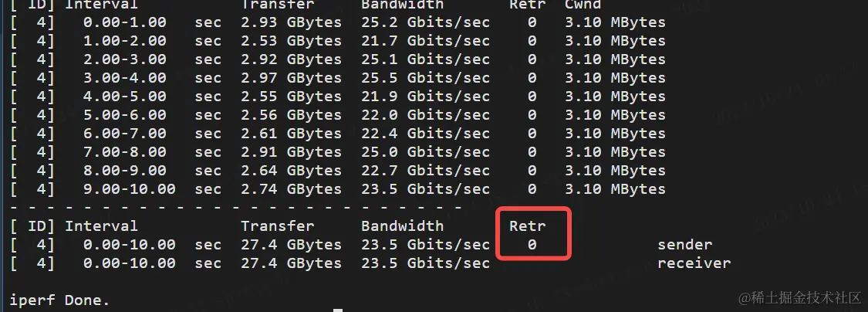Viewport: 868px width, 312px height.
Task: Click the 22.0 Gbits/sec bandwidth value
Action: point(425,115)
